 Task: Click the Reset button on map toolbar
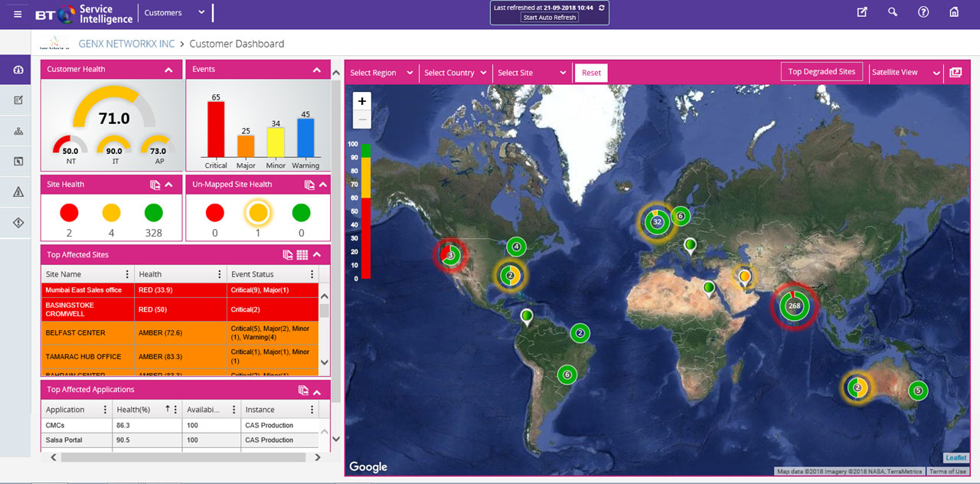[x=591, y=73]
